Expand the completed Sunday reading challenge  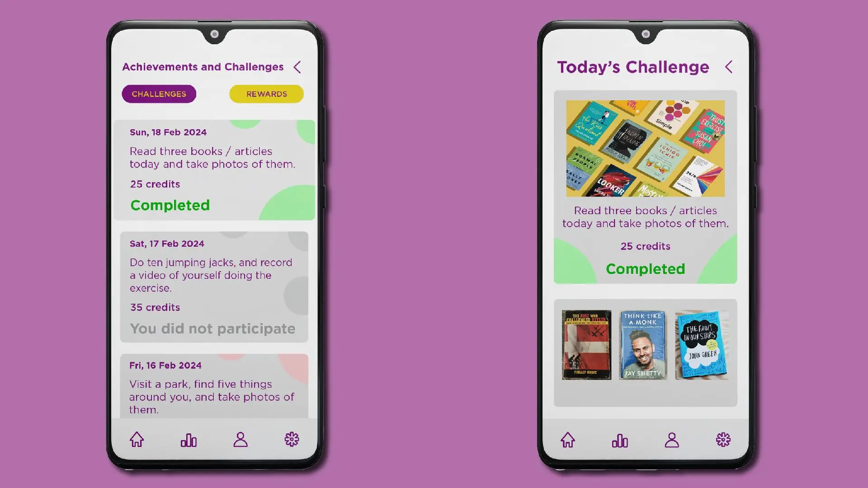point(214,169)
